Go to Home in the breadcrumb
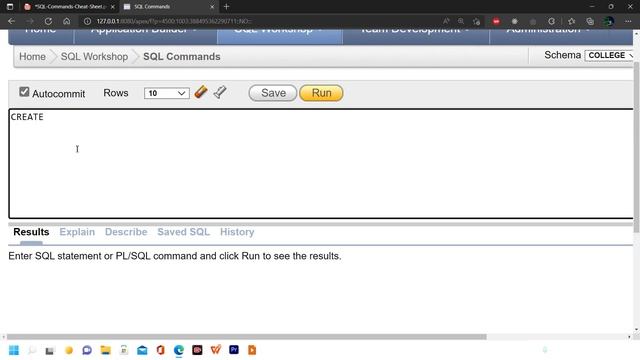640x360 pixels. pos(32,56)
